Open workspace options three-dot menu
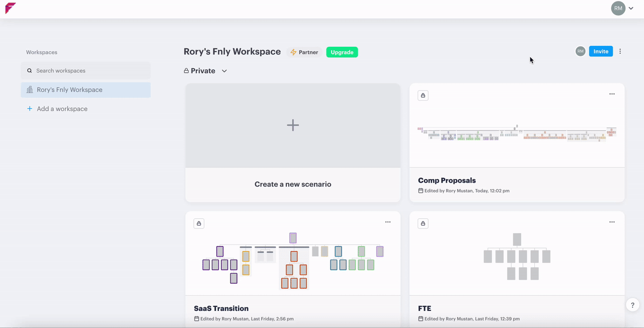 point(620,51)
